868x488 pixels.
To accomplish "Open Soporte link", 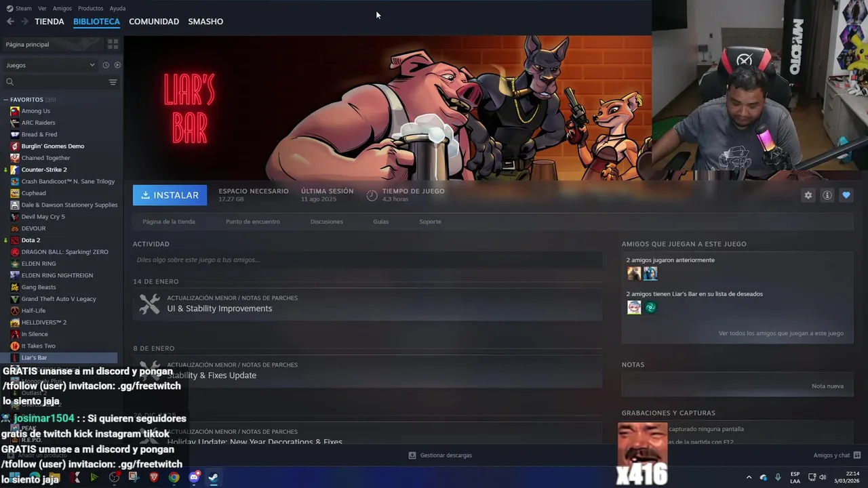I will 430,222.
